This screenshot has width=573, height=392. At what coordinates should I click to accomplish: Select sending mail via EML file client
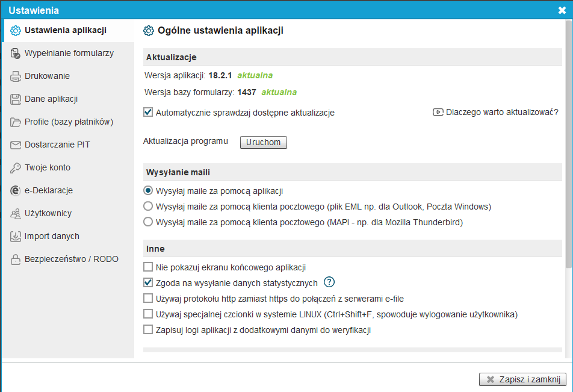click(148, 207)
